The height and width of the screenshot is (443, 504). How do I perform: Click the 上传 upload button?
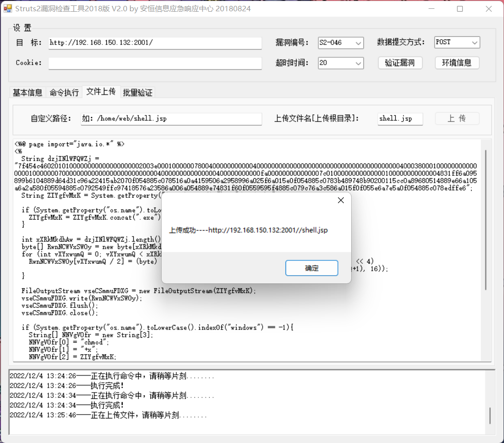[x=457, y=118]
